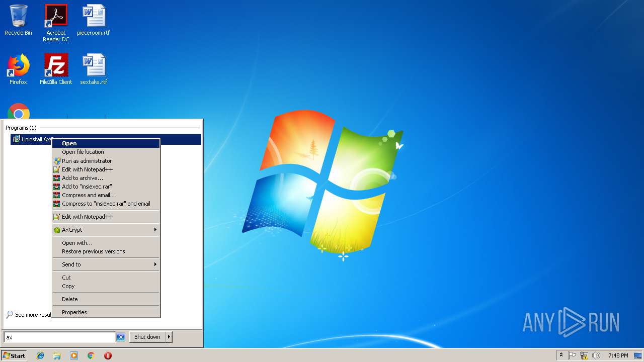Clear the search box with X
This screenshot has width=644, height=362.
[x=121, y=337]
